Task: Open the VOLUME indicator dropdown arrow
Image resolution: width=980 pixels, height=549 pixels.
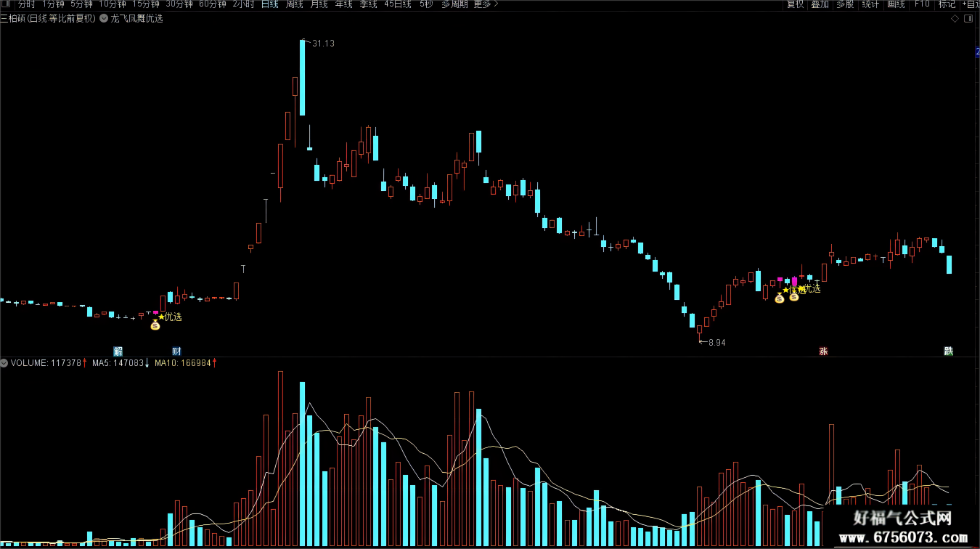Action: 4,362
